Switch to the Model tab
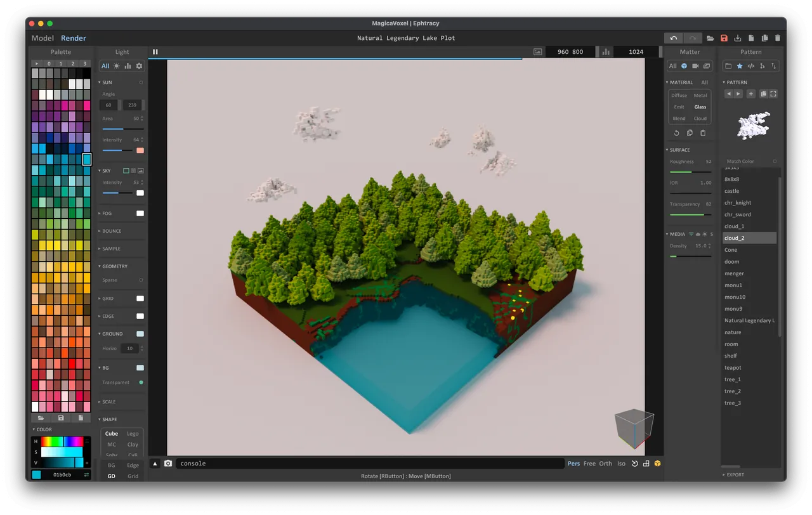This screenshot has height=515, width=812. pos(43,38)
